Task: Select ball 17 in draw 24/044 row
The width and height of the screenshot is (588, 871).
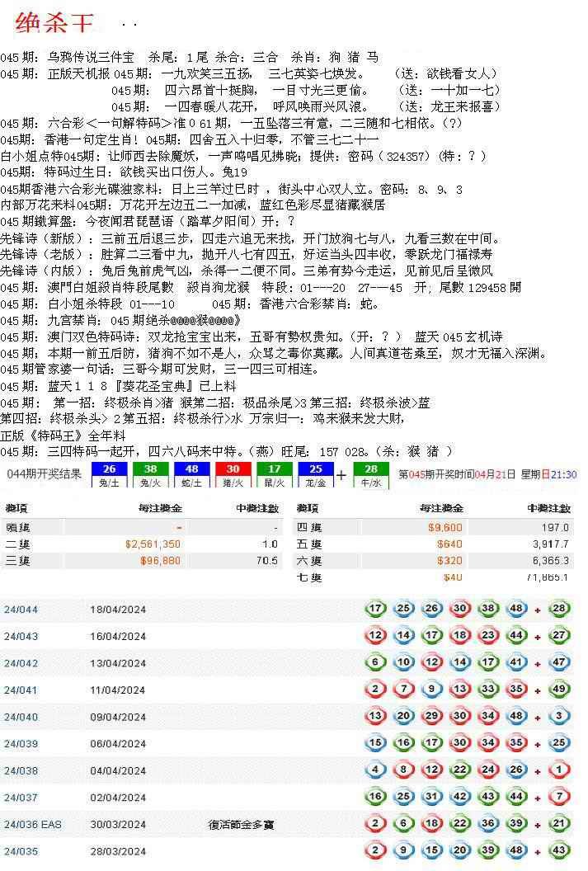Action: tap(376, 610)
